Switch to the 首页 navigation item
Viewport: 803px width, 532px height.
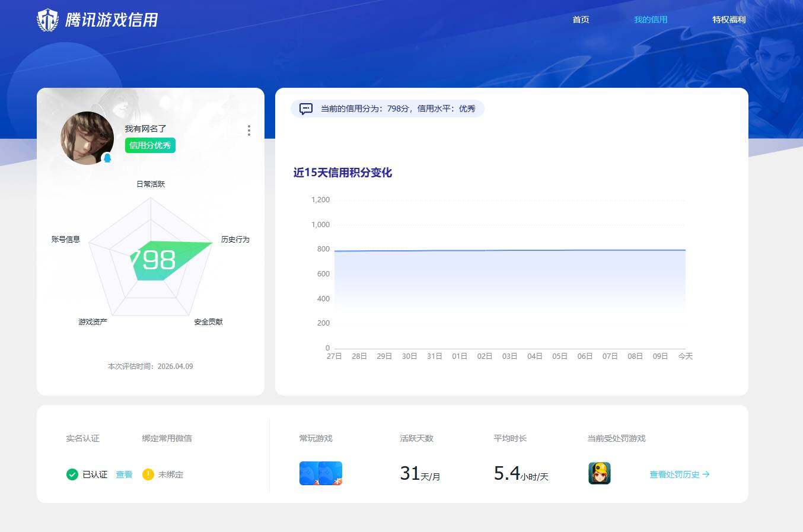pos(581,20)
